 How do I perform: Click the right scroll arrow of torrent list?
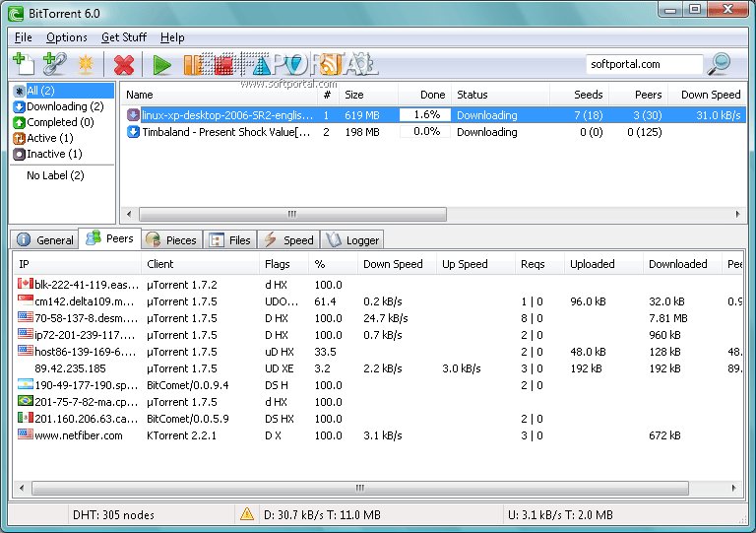click(x=737, y=214)
